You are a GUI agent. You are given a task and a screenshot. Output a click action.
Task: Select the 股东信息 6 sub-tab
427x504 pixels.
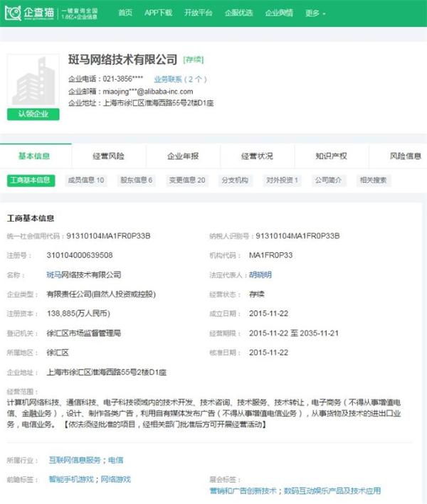(137, 181)
